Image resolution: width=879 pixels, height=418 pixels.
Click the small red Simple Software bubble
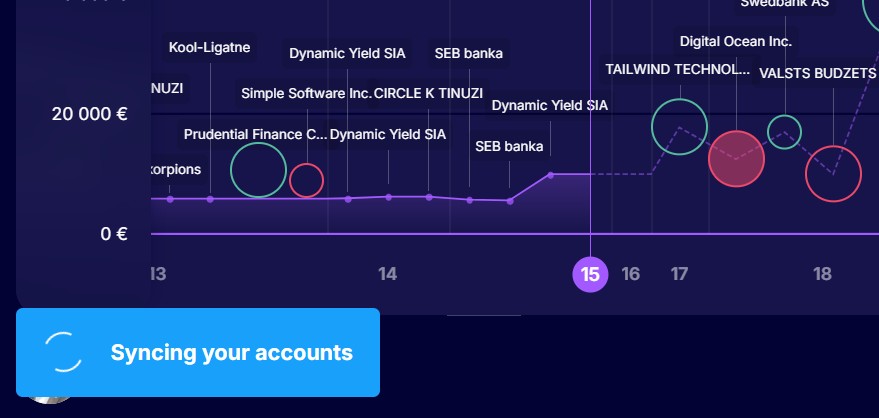307,180
